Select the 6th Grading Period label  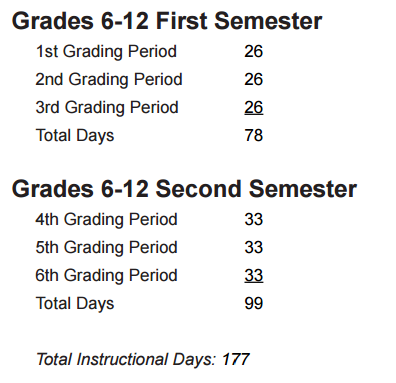(106, 276)
